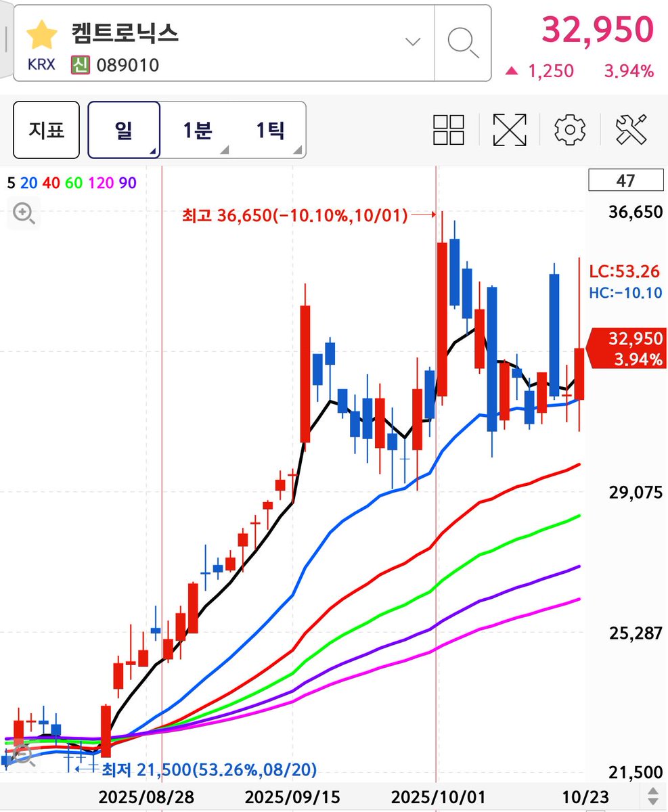Click the change amount 1,250
Viewport: 668px width, 812px height.
pos(550,70)
